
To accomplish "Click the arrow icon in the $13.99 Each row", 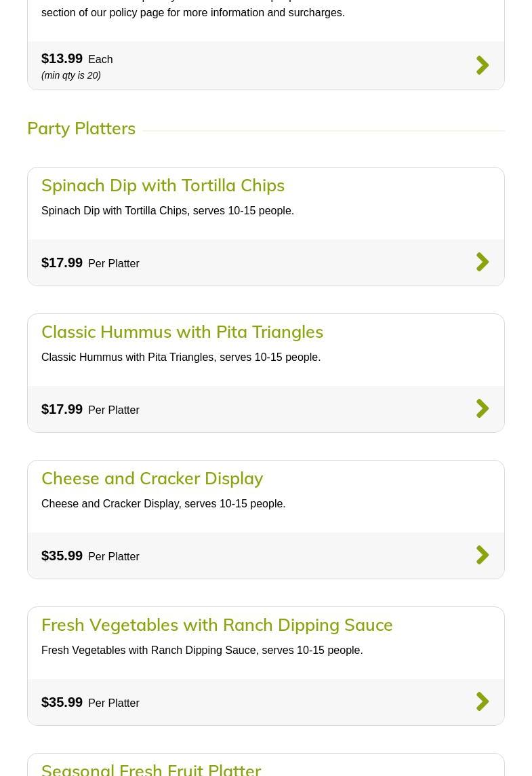I will click(x=483, y=65).
